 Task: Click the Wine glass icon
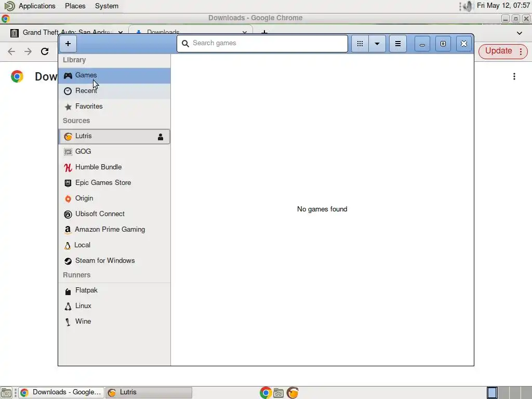pyautogui.click(x=68, y=322)
